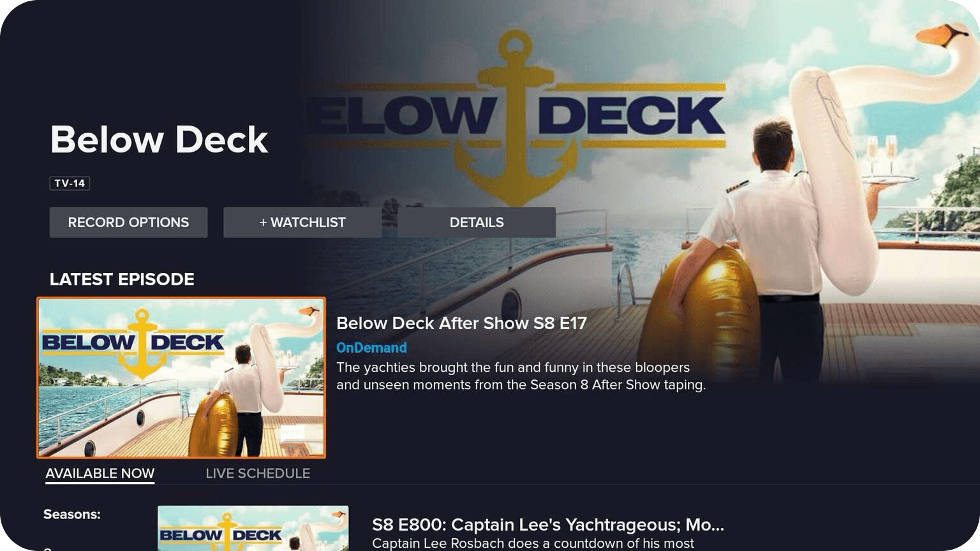This screenshot has height=551, width=980.
Task: Click the TV-14 rating badge
Action: point(70,184)
